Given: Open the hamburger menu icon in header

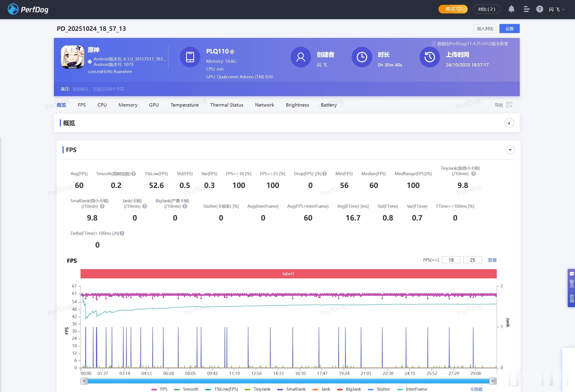Looking at the screenshot, I should [527, 9].
